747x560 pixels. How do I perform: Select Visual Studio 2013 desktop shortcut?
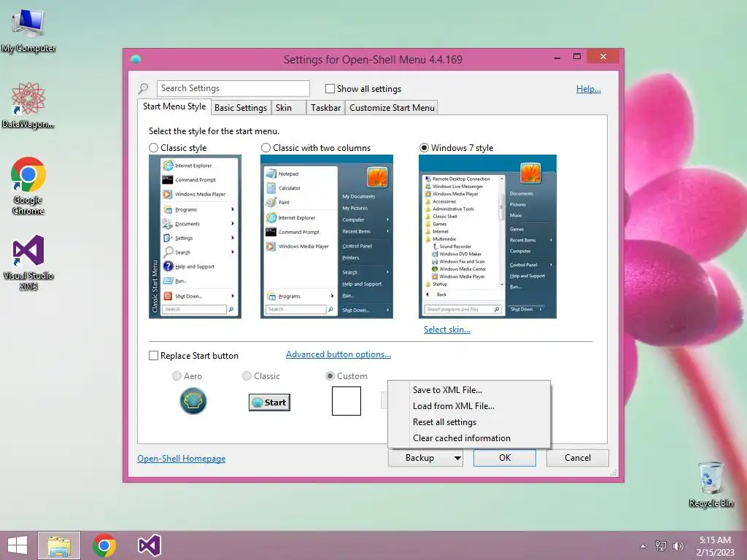[28, 262]
